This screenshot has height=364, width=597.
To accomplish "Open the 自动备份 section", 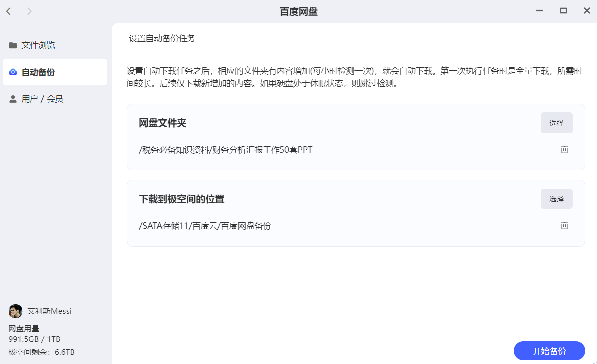I will pos(55,72).
